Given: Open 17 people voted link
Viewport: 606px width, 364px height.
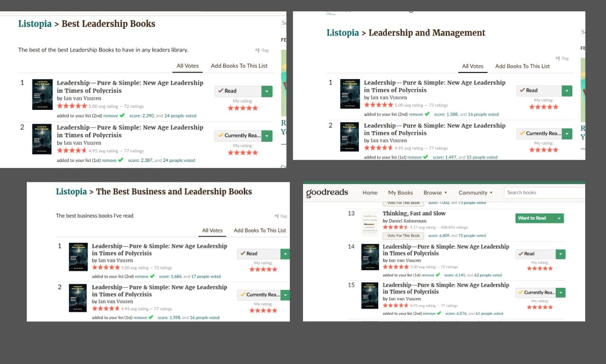Looking at the screenshot, I should click(x=206, y=276).
